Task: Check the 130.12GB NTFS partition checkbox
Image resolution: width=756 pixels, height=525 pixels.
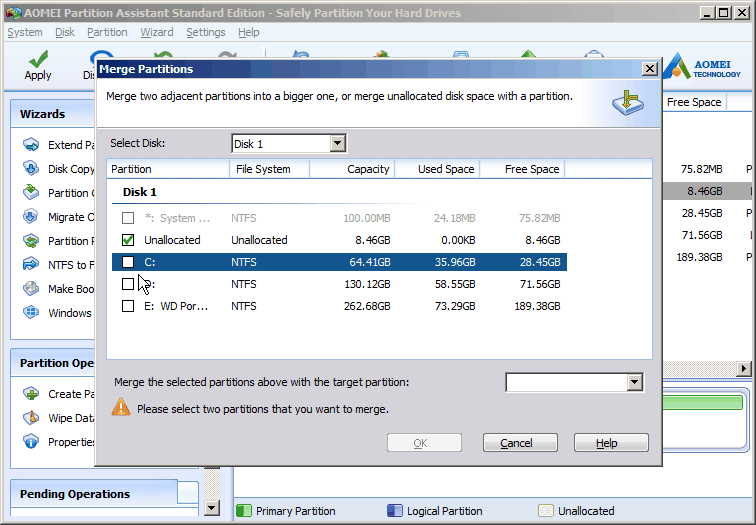Action: (x=128, y=284)
